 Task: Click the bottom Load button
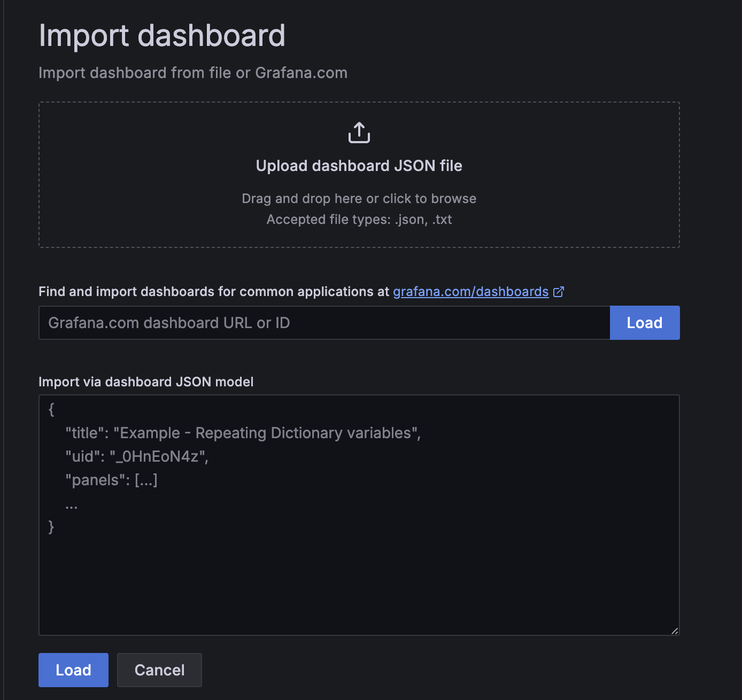tap(73, 670)
